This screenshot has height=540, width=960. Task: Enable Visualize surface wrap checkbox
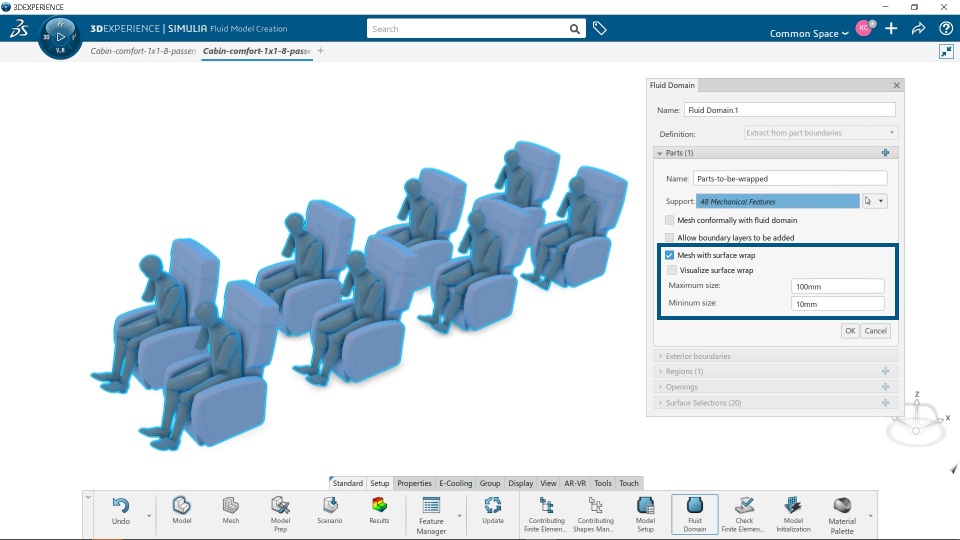672,270
